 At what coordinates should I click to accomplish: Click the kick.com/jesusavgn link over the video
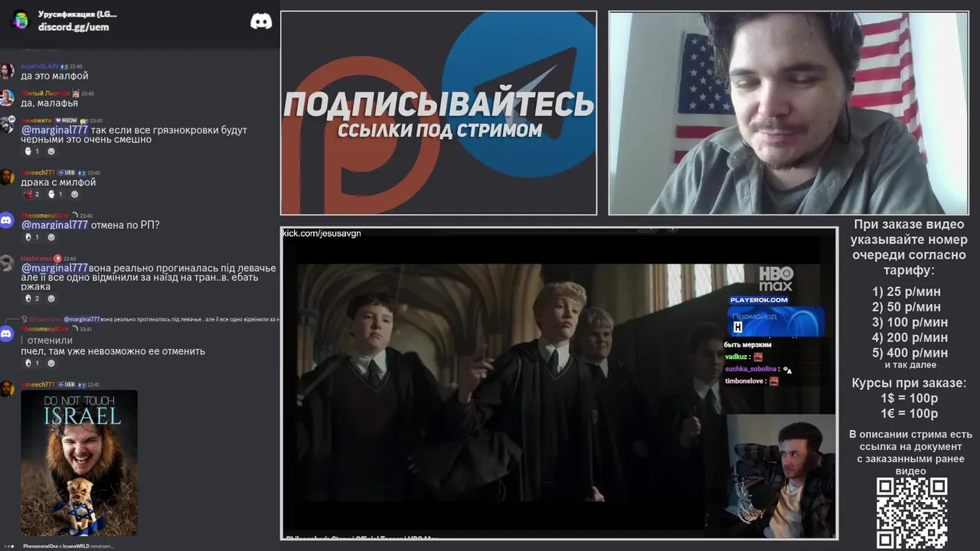coord(322,233)
